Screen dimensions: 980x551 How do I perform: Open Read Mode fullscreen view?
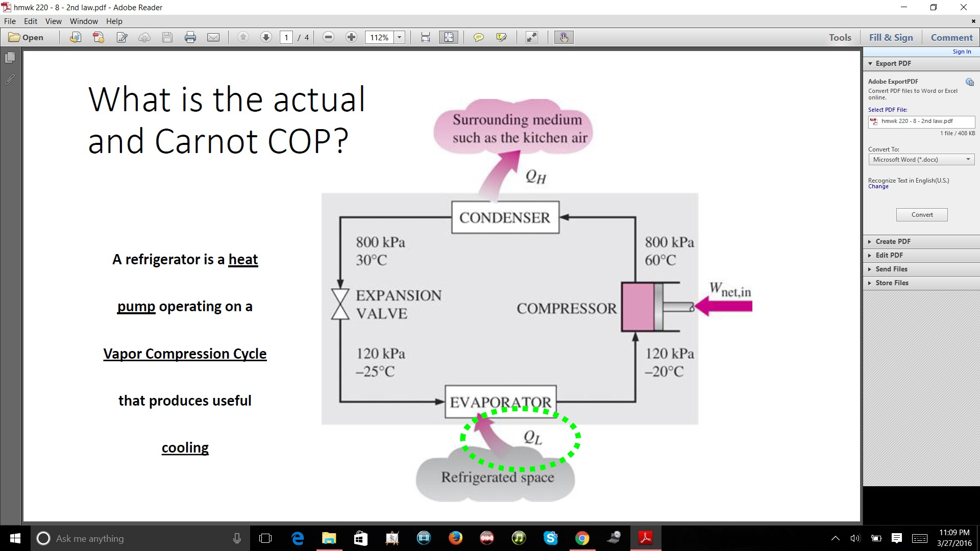tap(532, 37)
